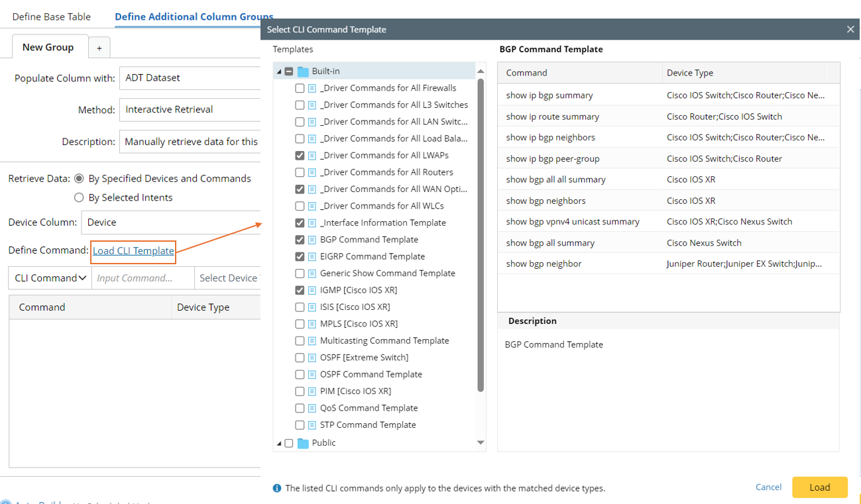This screenshot has width=861, height=504.
Task: Collapse the Built-in folder tree
Action: click(279, 72)
